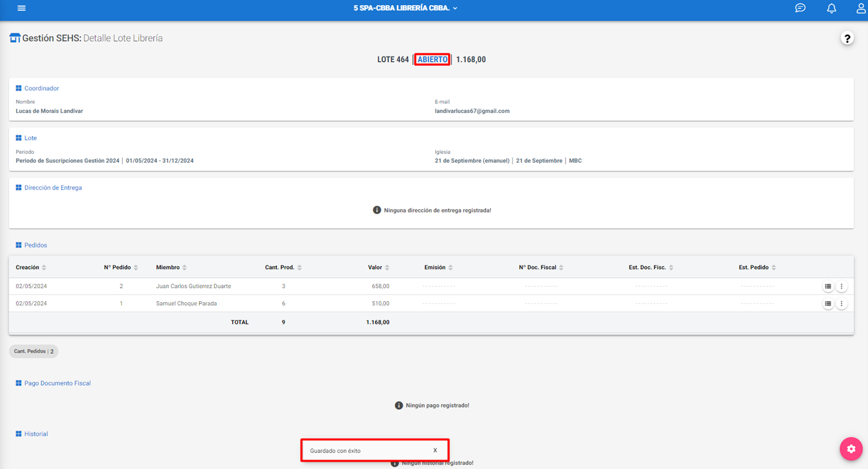
Task: Click info icon beside no delivery address
Action: [377, 210]
